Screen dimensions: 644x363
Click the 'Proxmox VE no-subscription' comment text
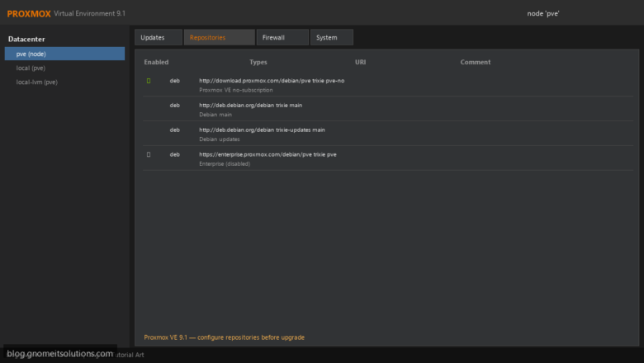point(236,90)
